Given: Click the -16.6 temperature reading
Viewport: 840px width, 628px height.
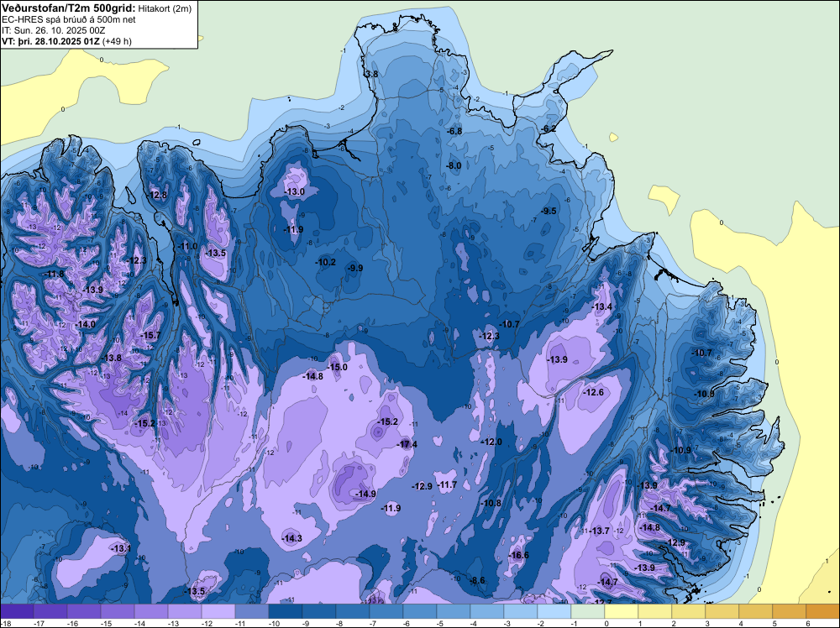Looking at the screenshot, I should tap(518, 555).
